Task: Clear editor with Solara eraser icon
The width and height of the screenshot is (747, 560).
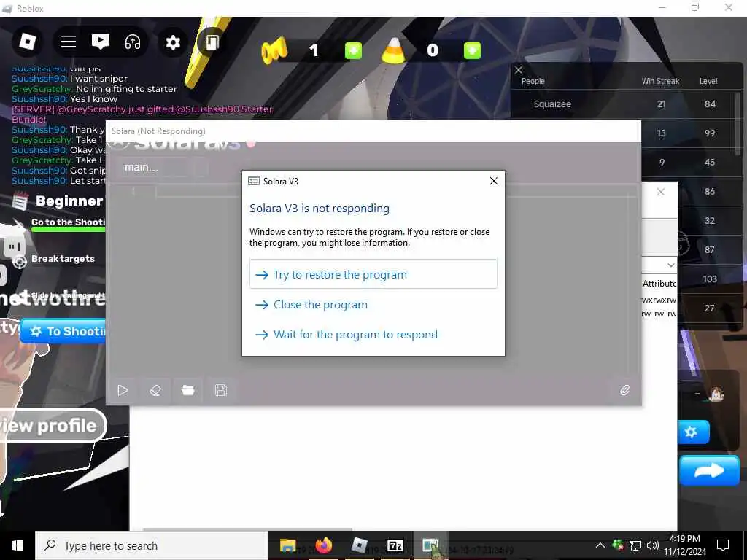Action: pyautogui.click(x=155, y=391)
